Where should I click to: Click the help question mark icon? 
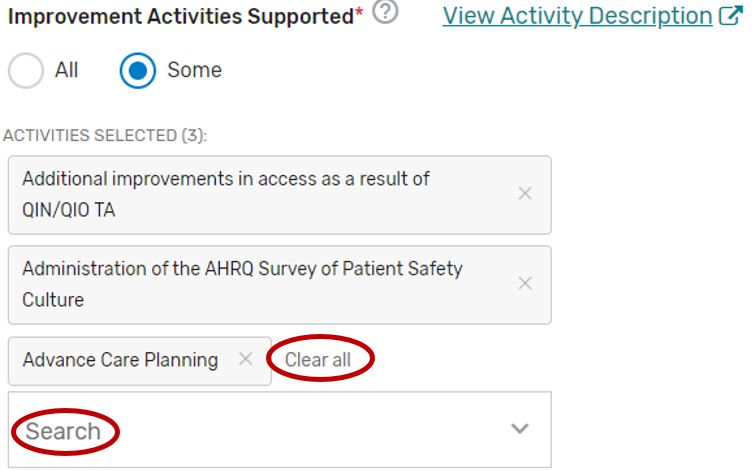[x=385, y=13]
